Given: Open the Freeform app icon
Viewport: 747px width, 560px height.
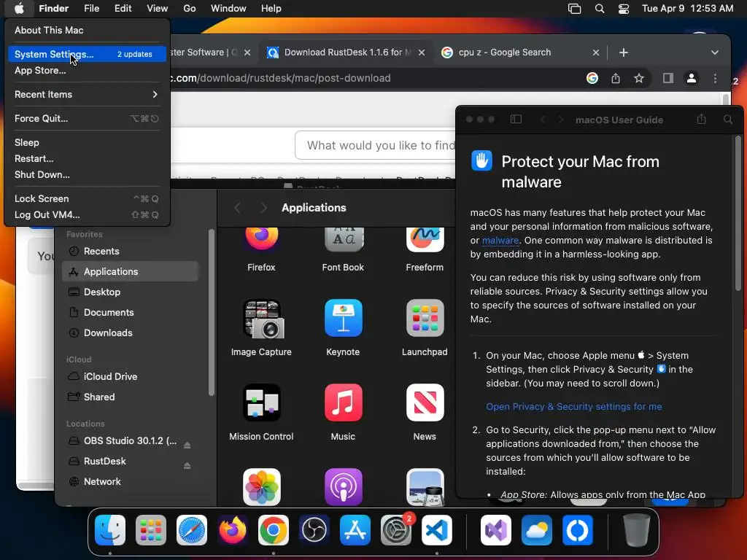Looking at the screenshot, I should coord(425,238).
